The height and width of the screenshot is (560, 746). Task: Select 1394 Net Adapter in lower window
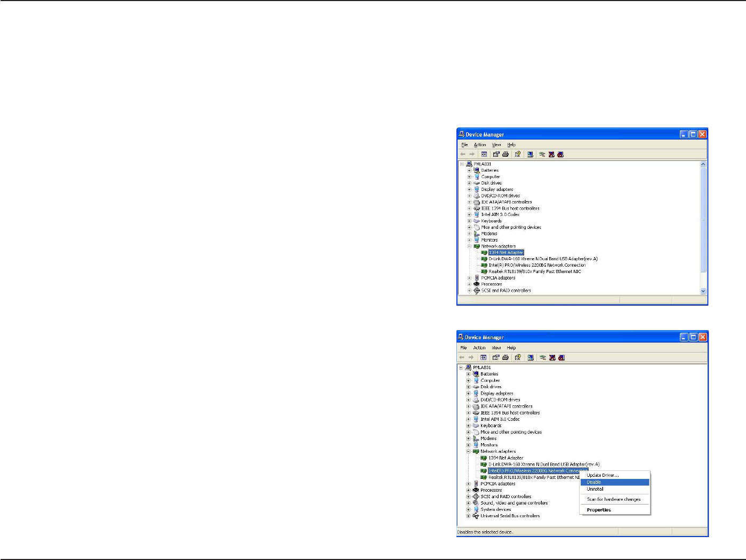[x=506, y=458]
